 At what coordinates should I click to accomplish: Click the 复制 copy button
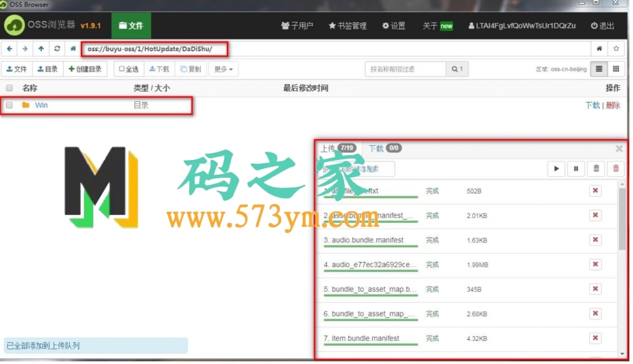pos(190,69)
